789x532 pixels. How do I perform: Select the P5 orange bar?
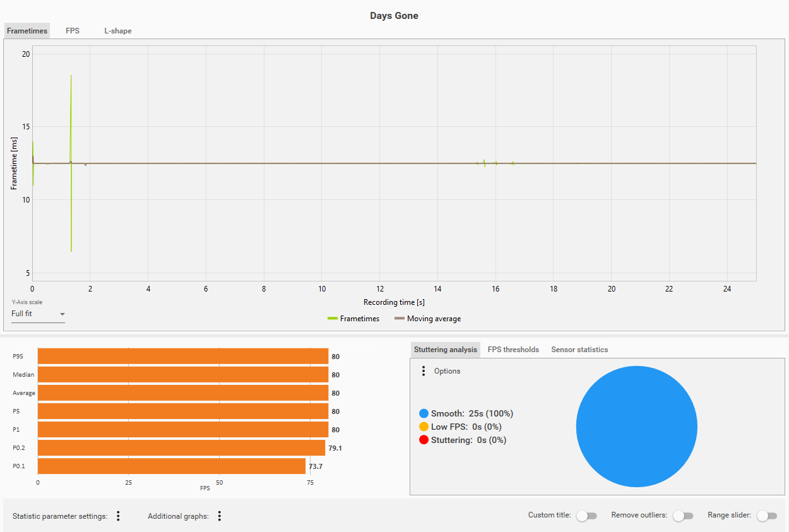click(183, 411)
